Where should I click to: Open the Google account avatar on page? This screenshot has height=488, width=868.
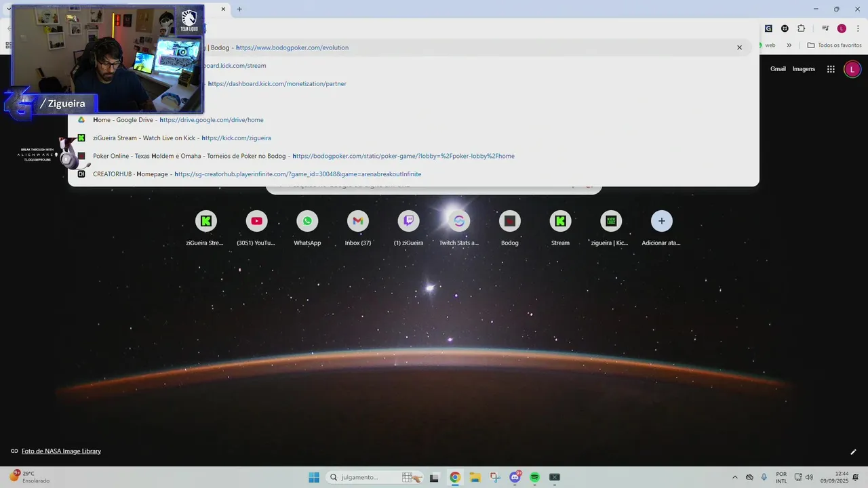852,69
